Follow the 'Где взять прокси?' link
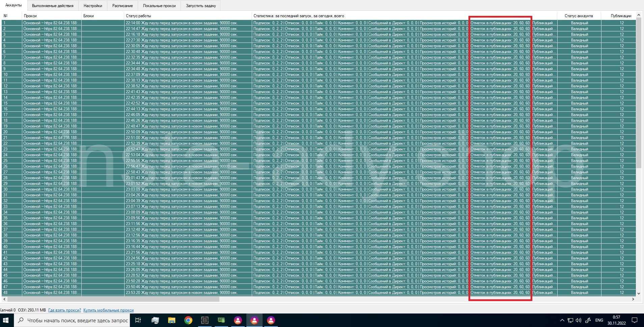Screen dimensions: 644x327 click(x=64, y=310)
